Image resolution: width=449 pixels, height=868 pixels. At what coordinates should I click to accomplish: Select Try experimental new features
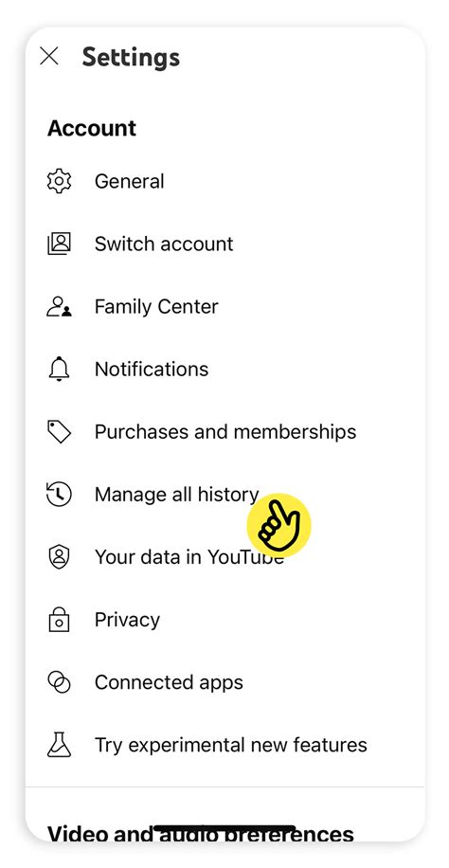click(x=224, y=745)
